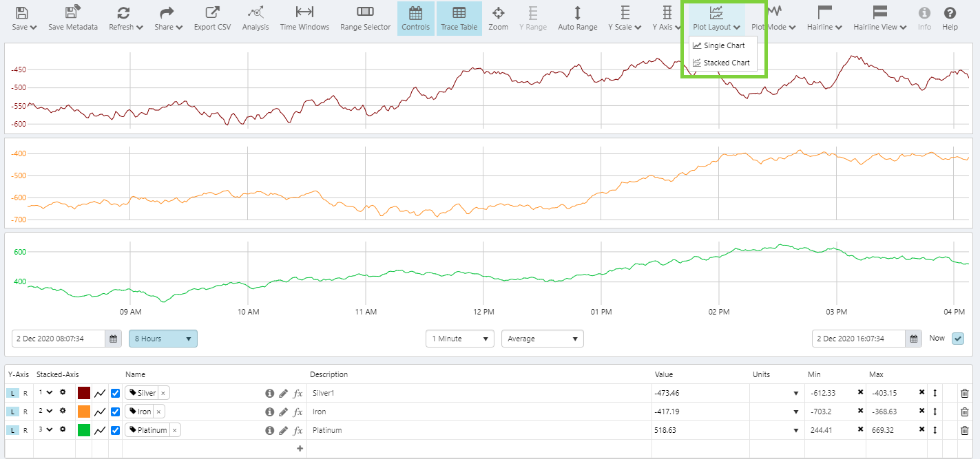Open the 8 Hours duration dropdown

coord(163,339)
